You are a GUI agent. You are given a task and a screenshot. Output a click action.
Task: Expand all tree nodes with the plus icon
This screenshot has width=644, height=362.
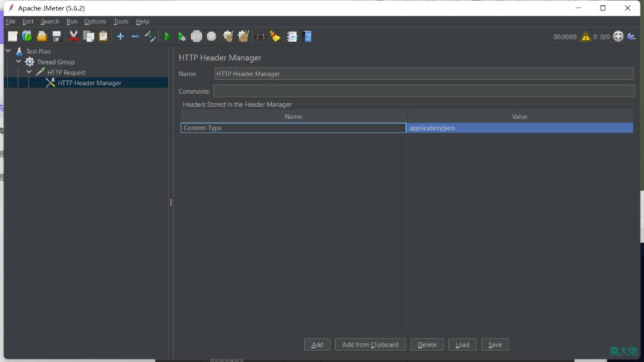coord(120,36)
